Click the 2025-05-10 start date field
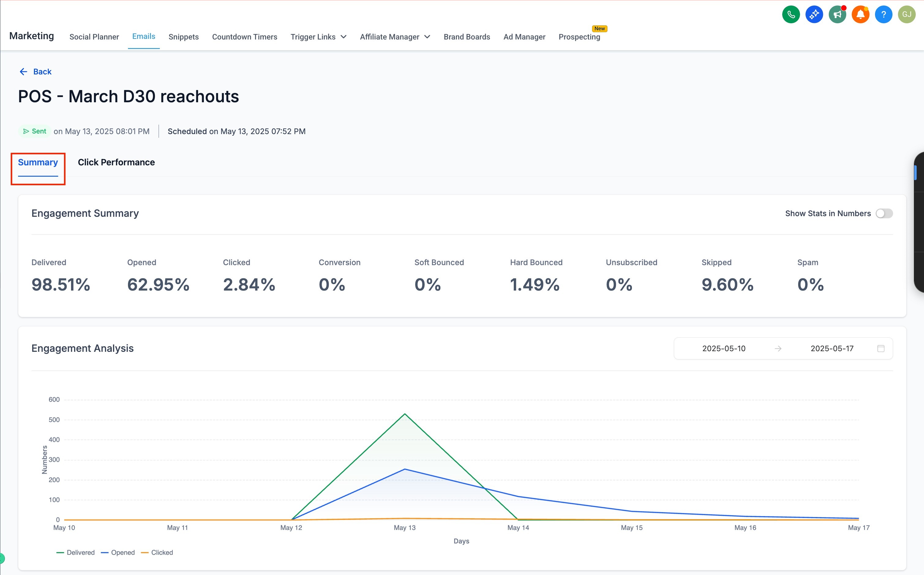The height and width of the screenshot is (575, 924). coord(723,348)
